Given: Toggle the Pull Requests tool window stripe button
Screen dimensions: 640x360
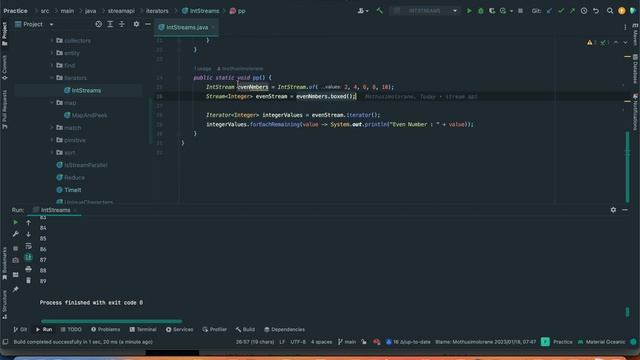Looking at the screenshot, I should pos(4,109).
